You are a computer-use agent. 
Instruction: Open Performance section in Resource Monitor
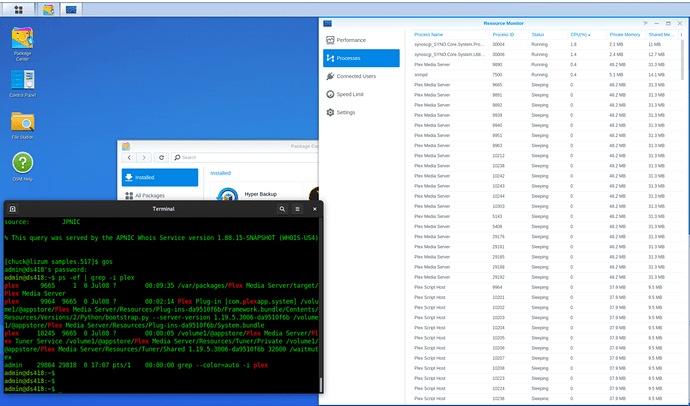click(361, 40)
